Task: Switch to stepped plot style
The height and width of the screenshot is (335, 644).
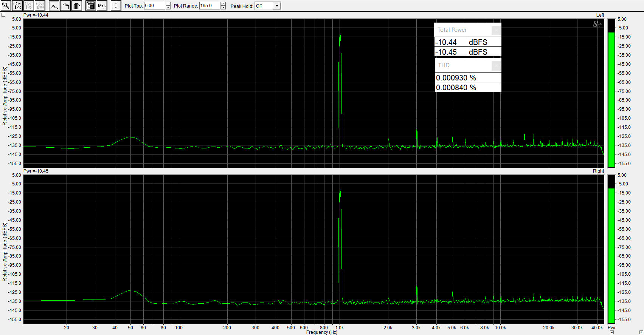Action: tap(65, 6)
